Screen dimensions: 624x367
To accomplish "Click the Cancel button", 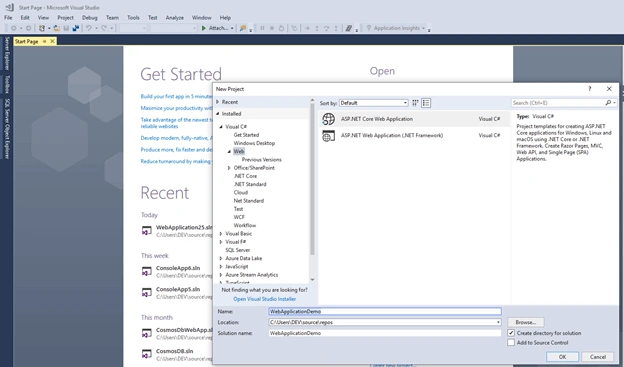I will tap(598, 357).
